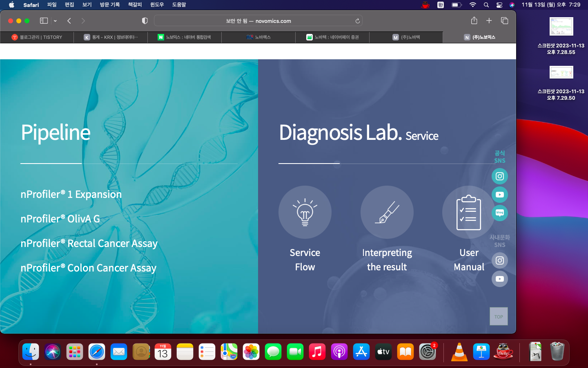Open the 방문 기록 menu
The height and width of the screenshot is (368, 588).
[x=110, y=5]
